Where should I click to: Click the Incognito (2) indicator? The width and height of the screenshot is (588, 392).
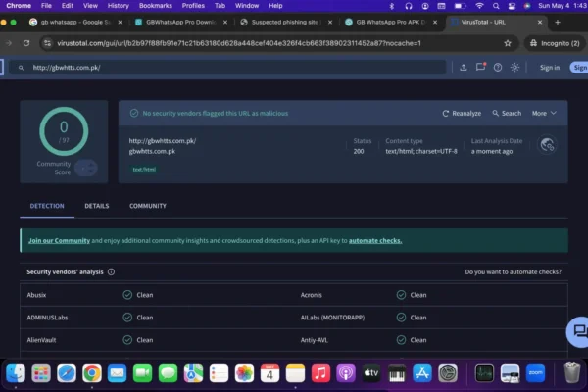coord(555,43)
